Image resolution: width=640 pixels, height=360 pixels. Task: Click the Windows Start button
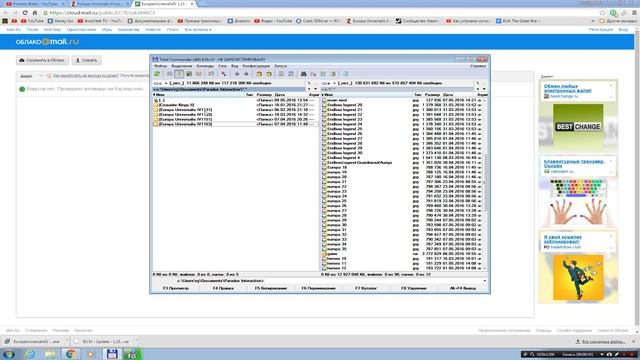coord(9,354)
